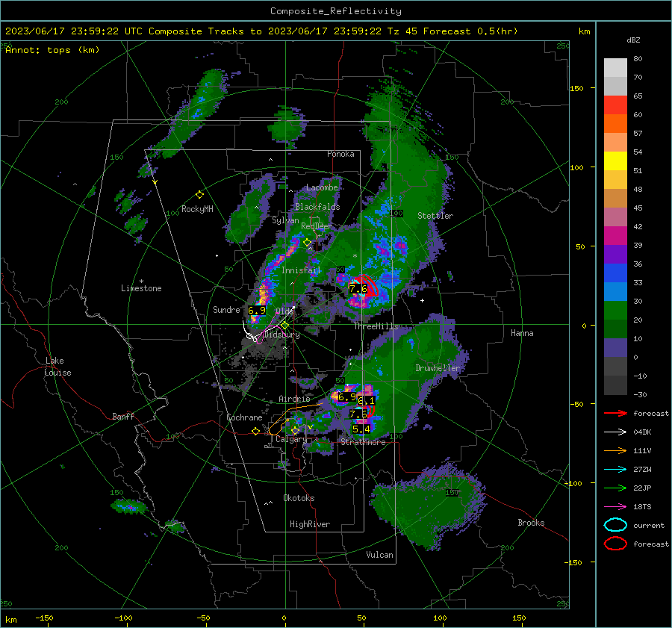Click the cyan 'current' ellipse legend icon

click(x=615, y=525)
